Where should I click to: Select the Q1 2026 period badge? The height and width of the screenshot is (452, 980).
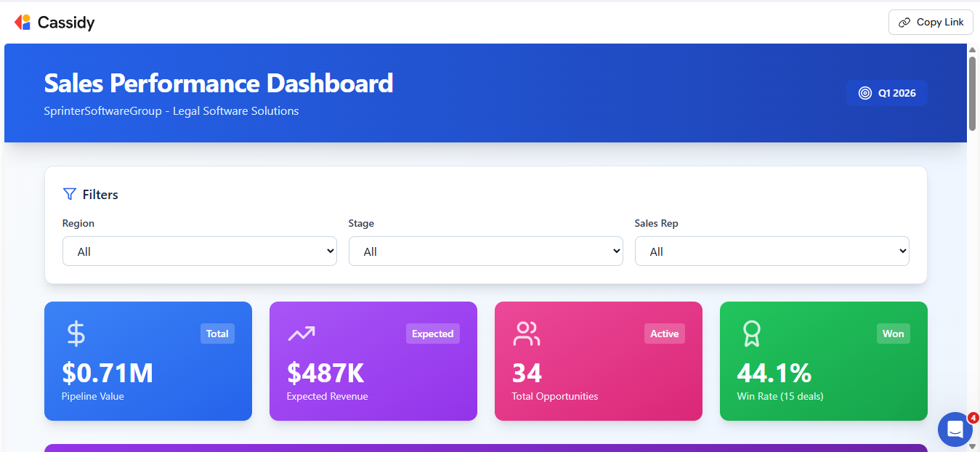pos(887,93)
